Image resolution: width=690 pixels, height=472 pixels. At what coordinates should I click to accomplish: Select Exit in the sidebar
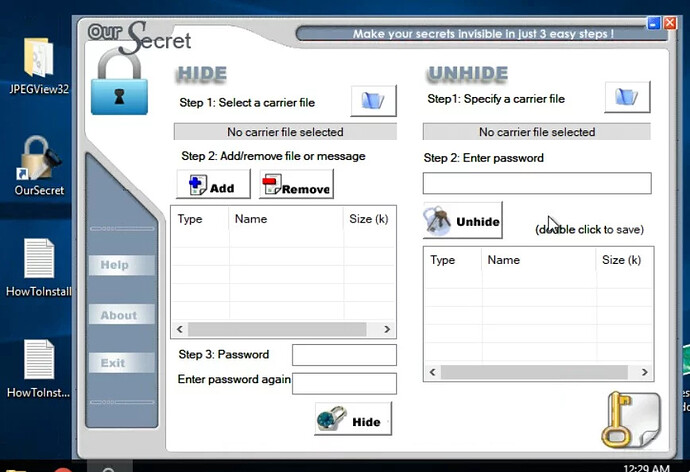[x=114, y=363]
